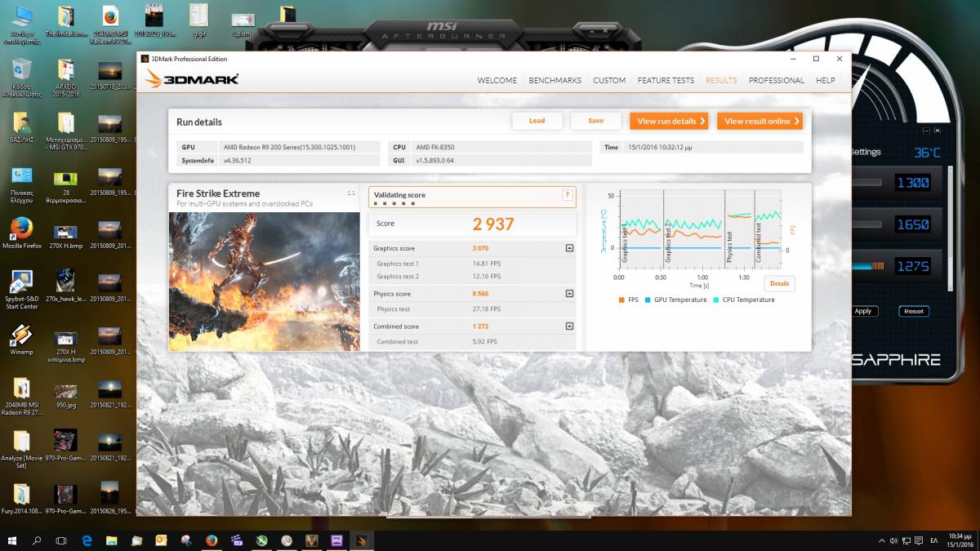
Task: Collapse the Physics score section
Action: [x=569, y=294]
